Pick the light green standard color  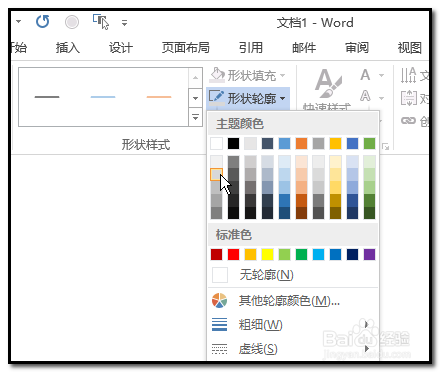[284, 255]
